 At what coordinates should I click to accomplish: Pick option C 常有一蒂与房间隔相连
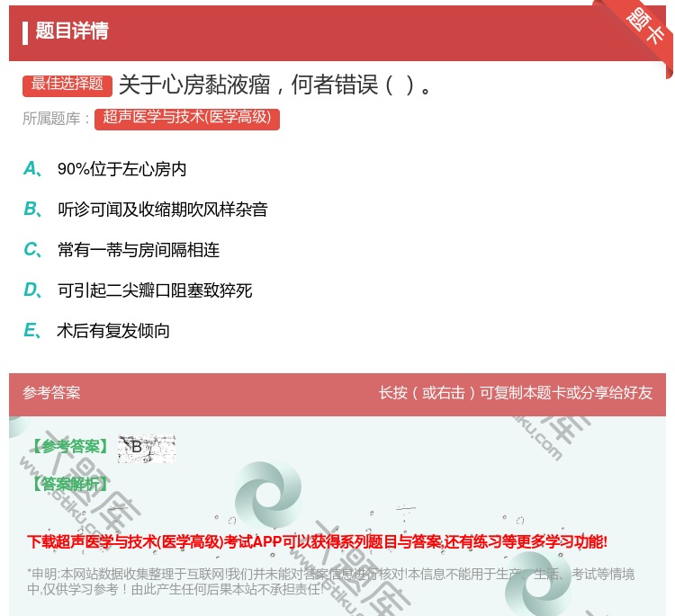coord(121,250)
